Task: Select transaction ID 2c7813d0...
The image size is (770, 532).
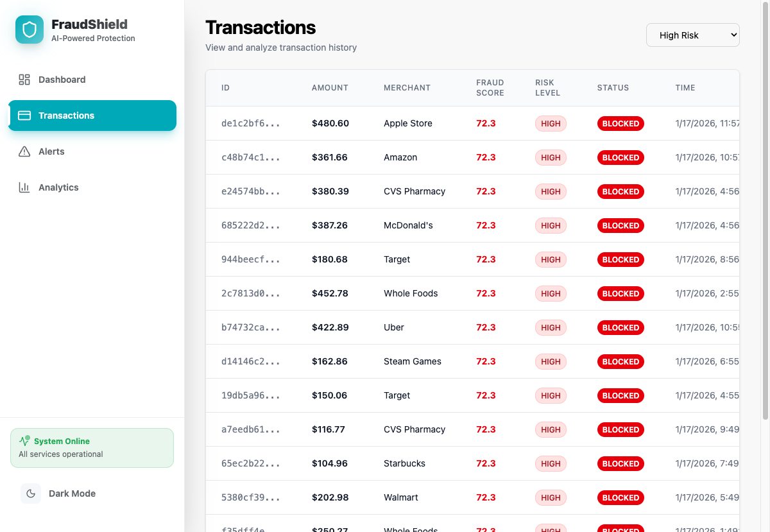Action: coord(251,293)
